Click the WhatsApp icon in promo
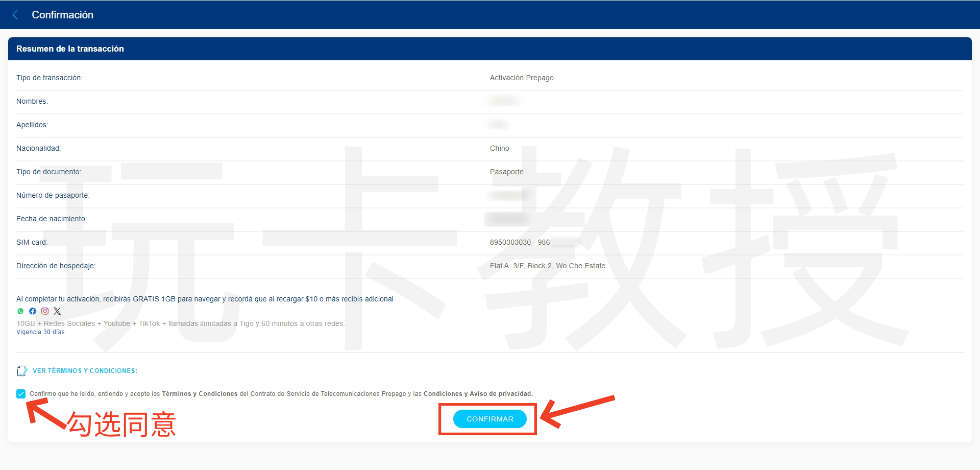 [x=20, y=311]
